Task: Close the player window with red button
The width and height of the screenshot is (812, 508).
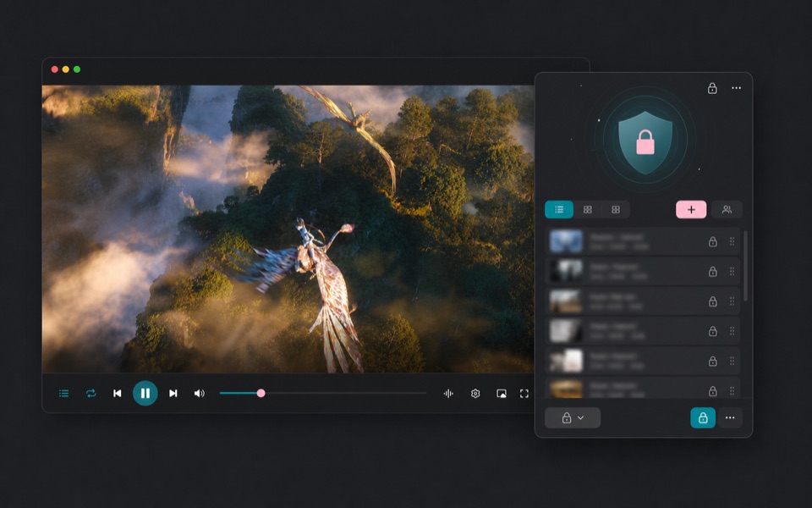Action: tap(54, 69)
